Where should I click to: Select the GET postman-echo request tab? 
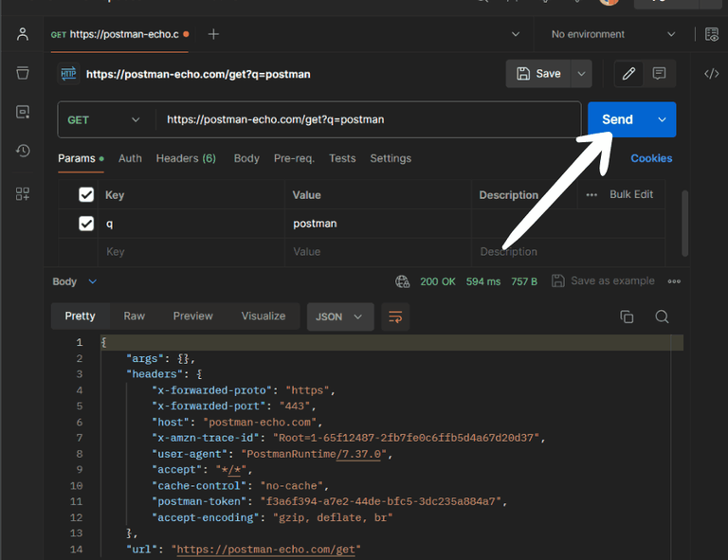click(119, 34)
